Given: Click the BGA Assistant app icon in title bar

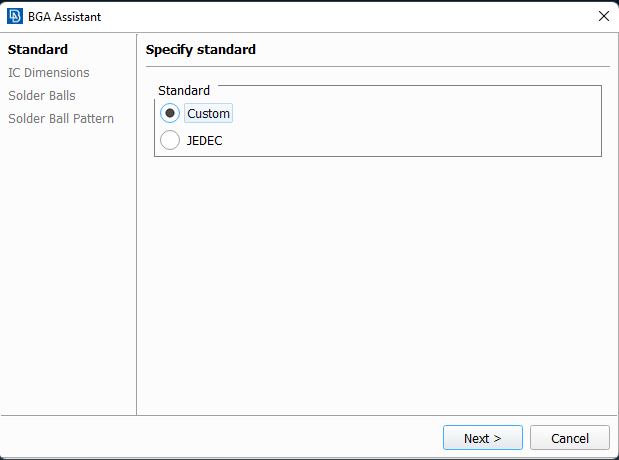Looking at the screenshot, I should pos(15,17).
